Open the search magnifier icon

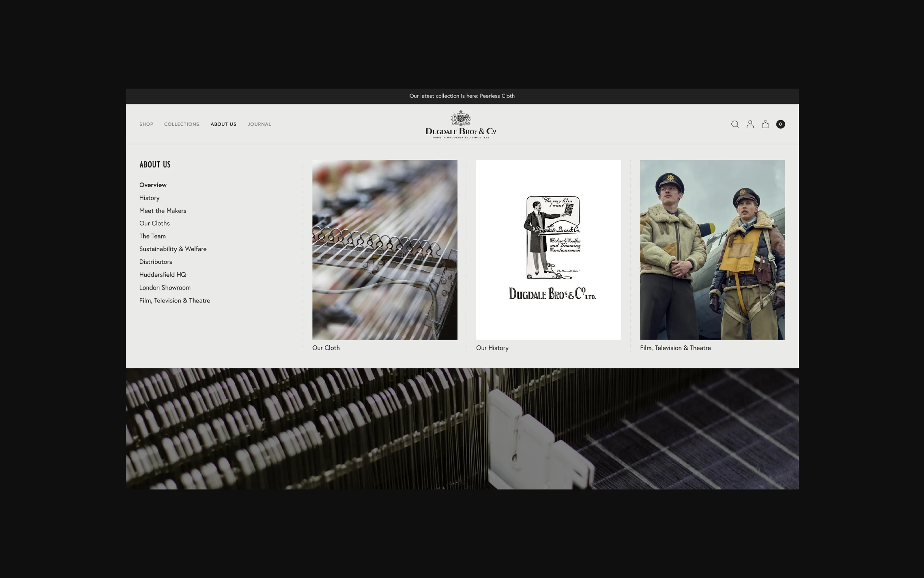735,124
